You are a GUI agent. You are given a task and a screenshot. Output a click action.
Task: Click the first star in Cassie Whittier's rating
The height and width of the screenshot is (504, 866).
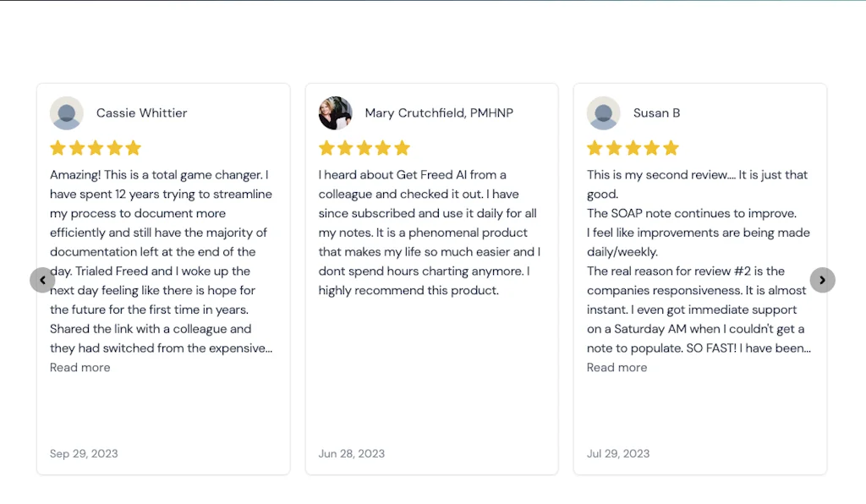coord(58,148)
